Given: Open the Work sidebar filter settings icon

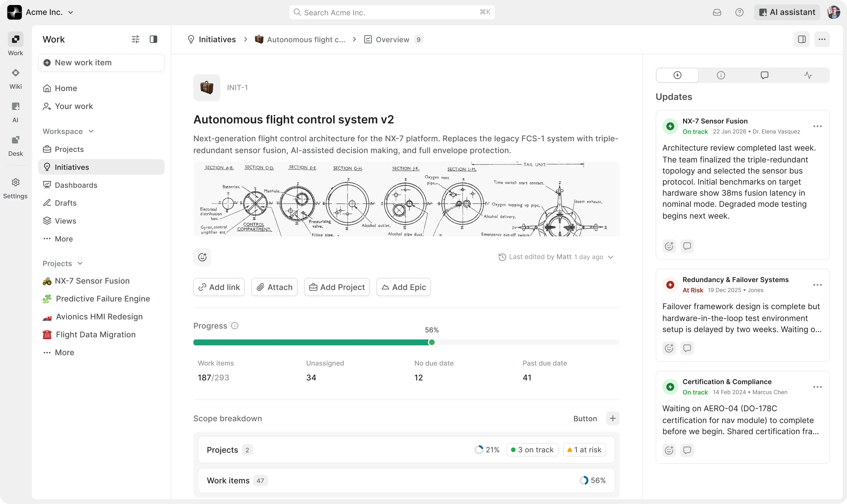Looking at the screenshot, I should point(136,39).
